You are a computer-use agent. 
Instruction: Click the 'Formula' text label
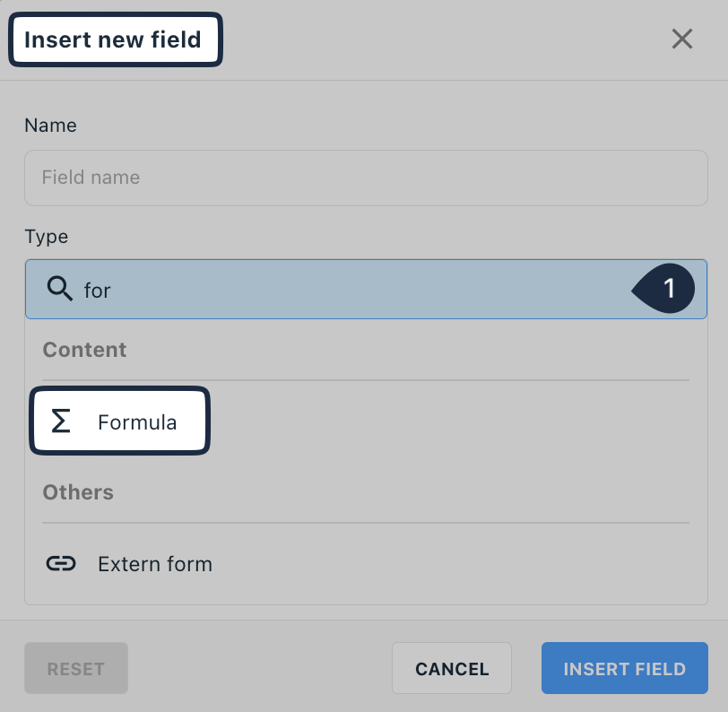[137, 422]
